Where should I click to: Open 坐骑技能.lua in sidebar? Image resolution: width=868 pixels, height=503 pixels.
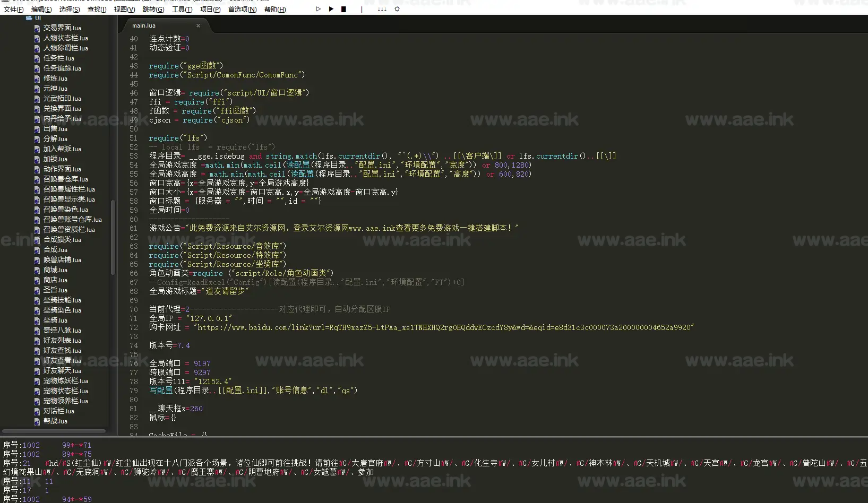(62, 300)
